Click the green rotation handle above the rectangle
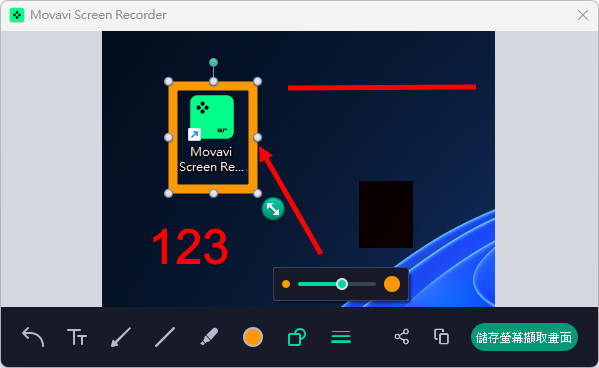599x368 pixels. (x=214, y=62)
